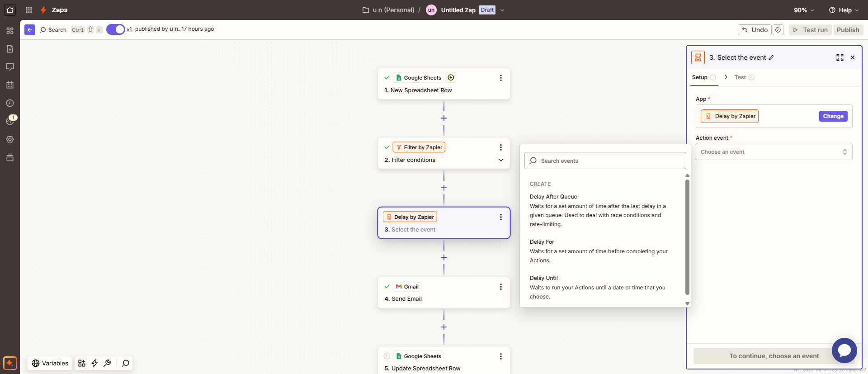Open options menu for Update Spreadsheet Row step
The height and width of the screenshot is (374, 868).
point(501,356)
